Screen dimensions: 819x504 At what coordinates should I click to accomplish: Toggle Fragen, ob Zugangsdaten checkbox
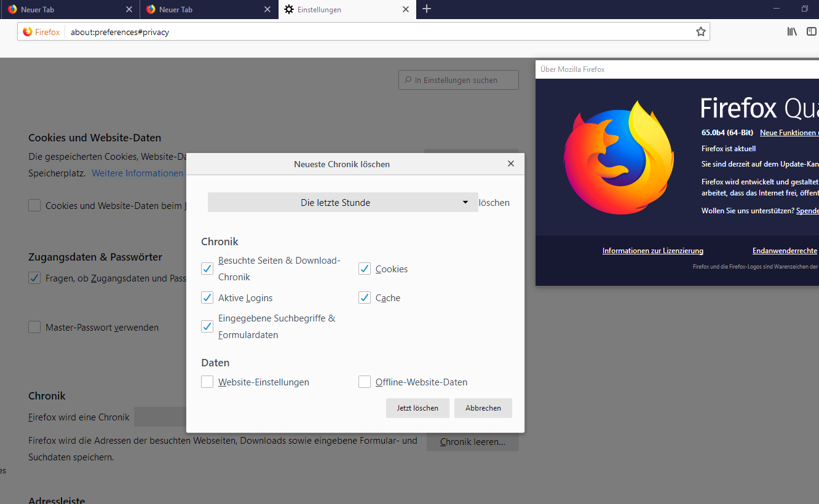point(34,278)
